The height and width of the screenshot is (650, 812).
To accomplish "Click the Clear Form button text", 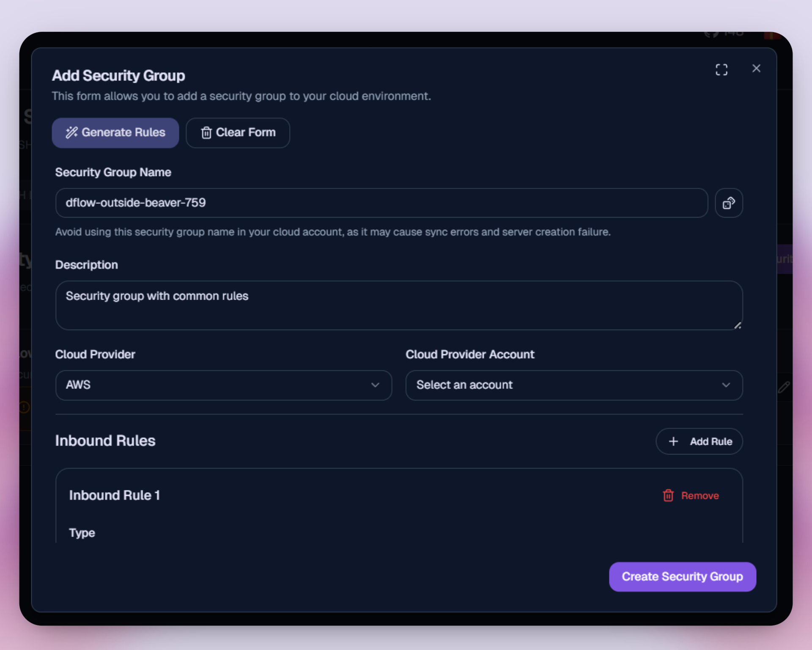I will pyautogui.click(x=246, y=132).
